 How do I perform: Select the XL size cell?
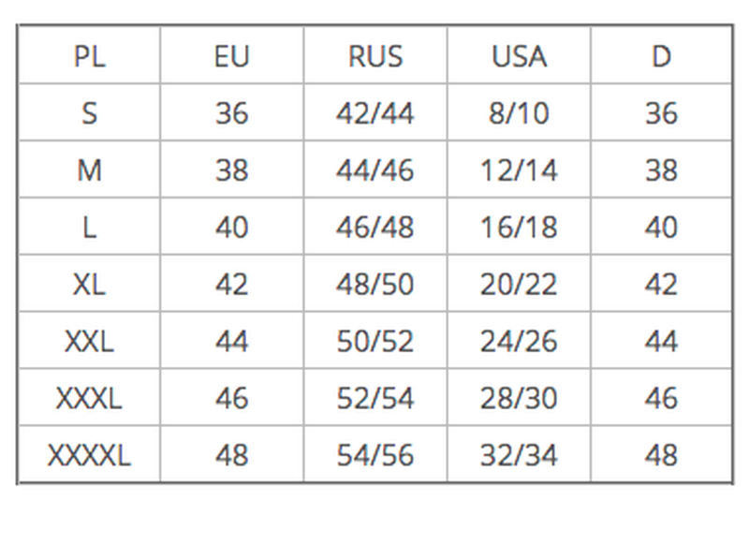pyautogui.click(x=89, y=284)
